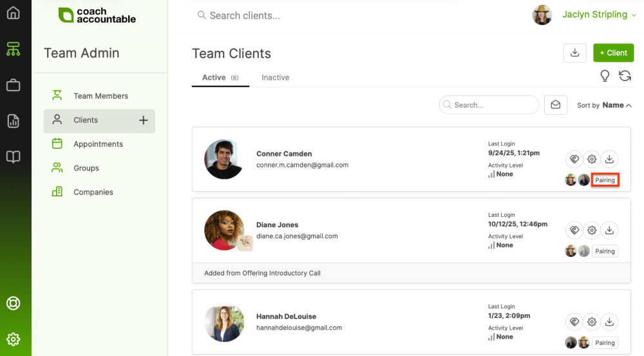Open the book library icon in left rail
The width and height of the screenshot is (644, 356).
click(x=13, y=156)
